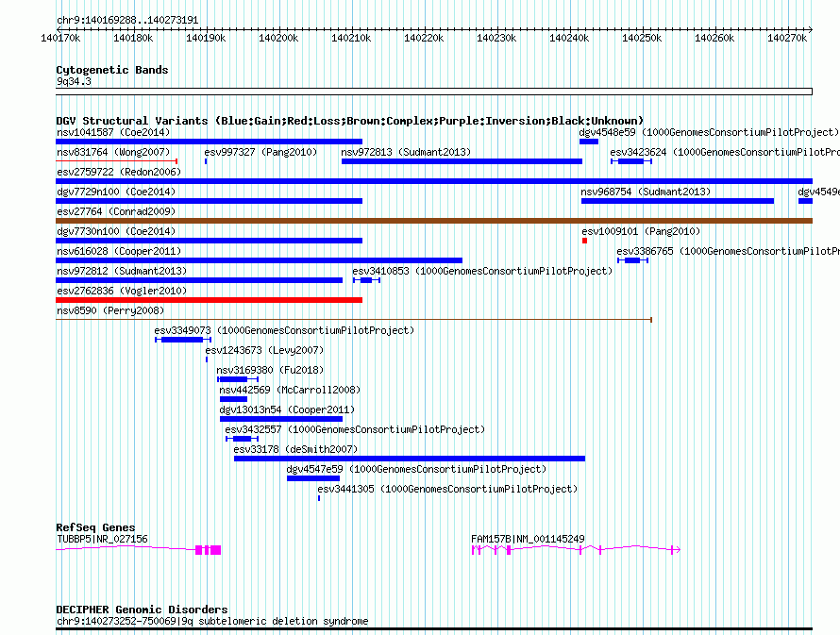Screen dimensions: 840x635
Task: Click the TUBBP5|NR_027156 gene exons
Action: click(209, 550)
